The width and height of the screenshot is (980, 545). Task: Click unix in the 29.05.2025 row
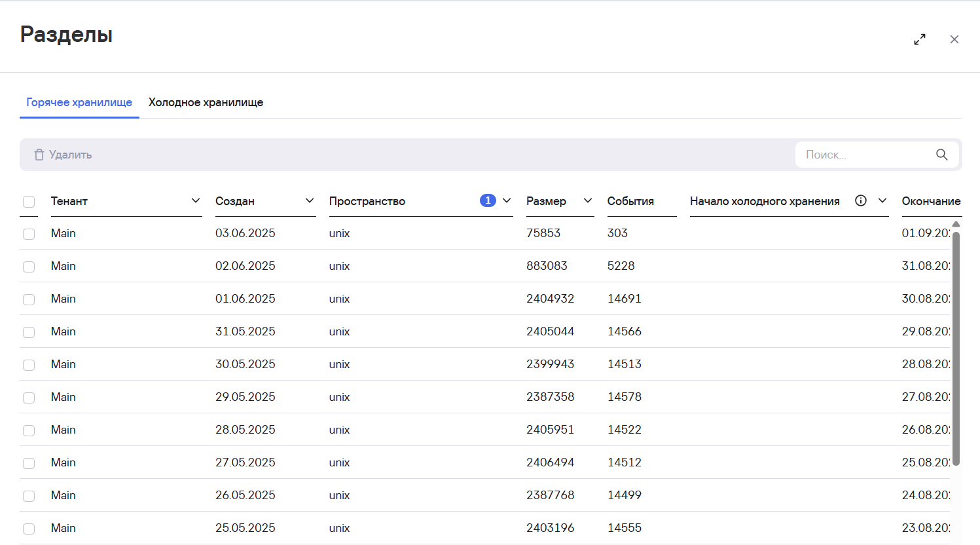point(340,397)
